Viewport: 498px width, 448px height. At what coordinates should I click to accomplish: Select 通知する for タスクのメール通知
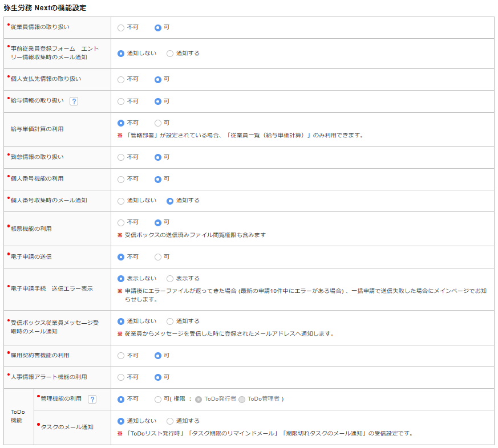(170, 421)
